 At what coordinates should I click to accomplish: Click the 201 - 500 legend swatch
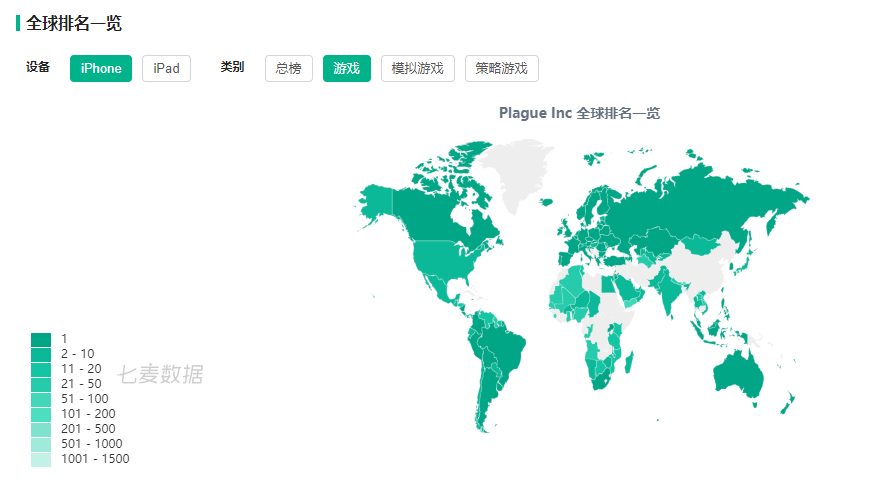tap(41, 429)
